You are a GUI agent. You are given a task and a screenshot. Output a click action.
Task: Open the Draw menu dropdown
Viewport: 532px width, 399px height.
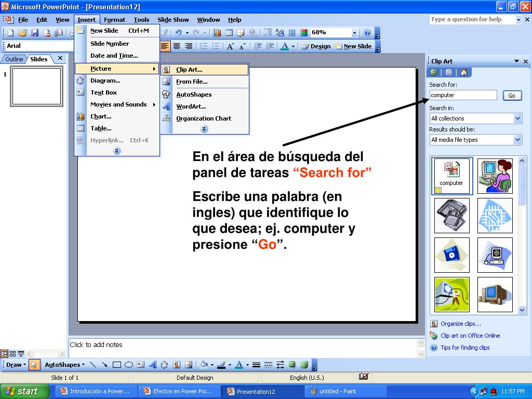(16, 365)
